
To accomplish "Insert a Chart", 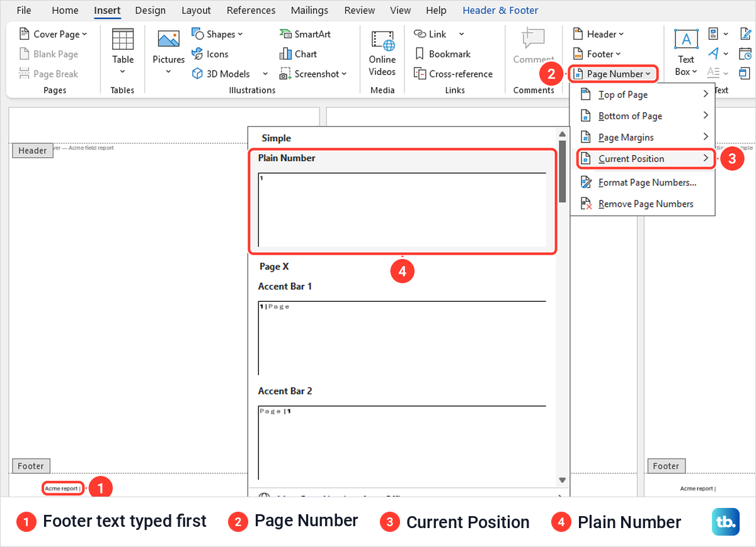I will coord(298,54).
